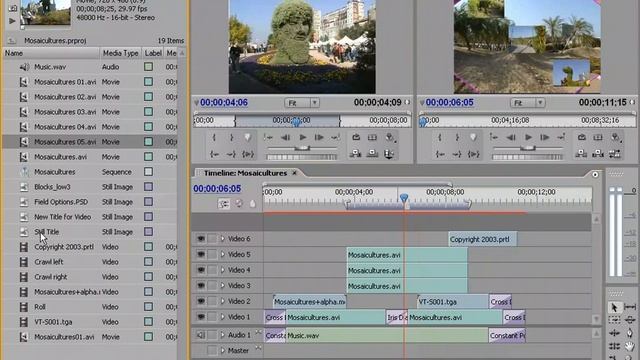640x360 pixels.
Task: Select the Hand tool in Tools panel
Action: tap(630, 346)
